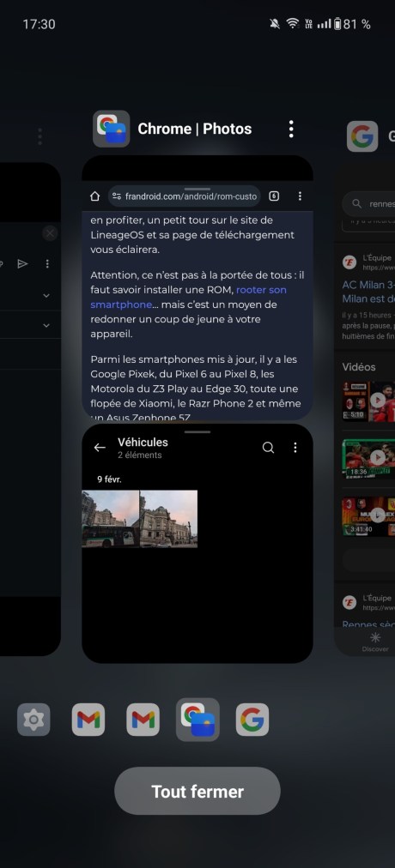Open the three-dot menu beside Chrome | Photos
395x868 pixels.
(291, 129)
